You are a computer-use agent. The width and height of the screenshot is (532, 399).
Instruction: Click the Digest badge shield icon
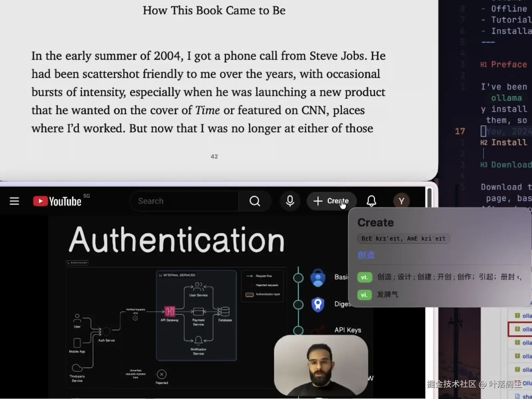(318, 304)
